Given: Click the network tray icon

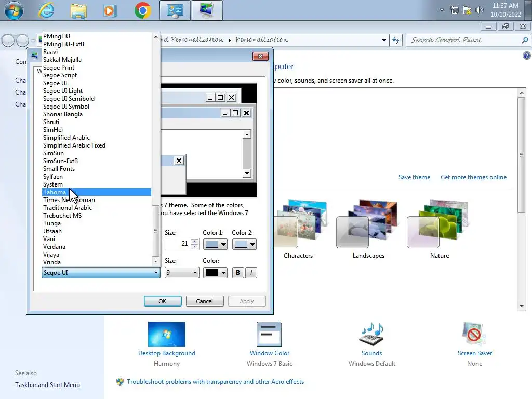Looking at the screenshot, I should point(455,10).
